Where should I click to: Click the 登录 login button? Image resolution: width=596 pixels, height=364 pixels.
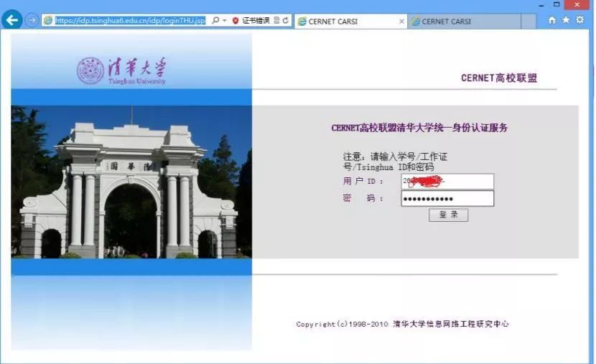point(449,215)
